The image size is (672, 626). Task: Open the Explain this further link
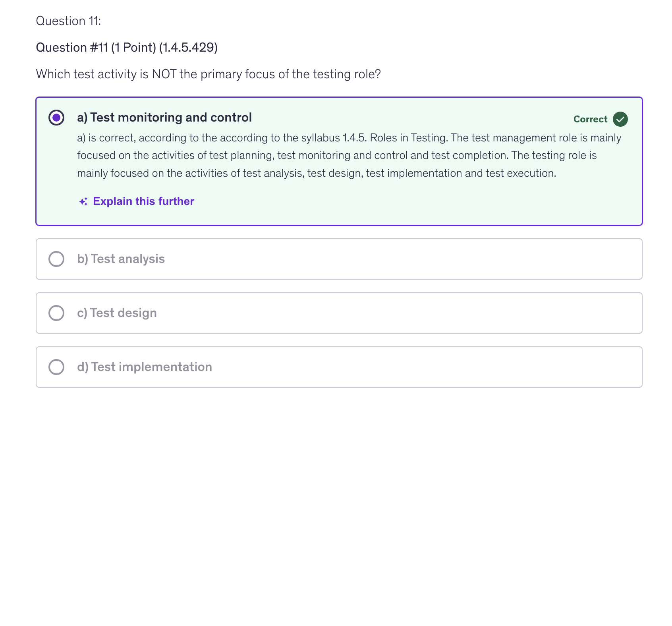[143, 201]
